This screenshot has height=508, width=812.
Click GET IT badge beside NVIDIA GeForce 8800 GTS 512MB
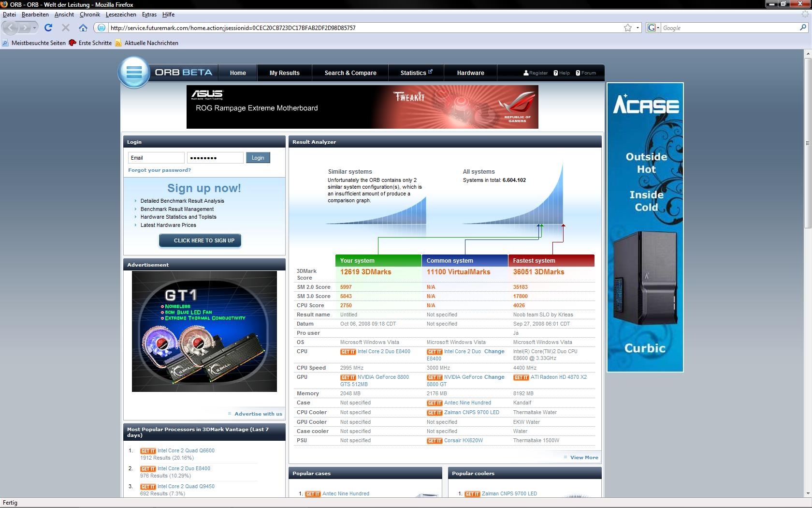(348, 377)
